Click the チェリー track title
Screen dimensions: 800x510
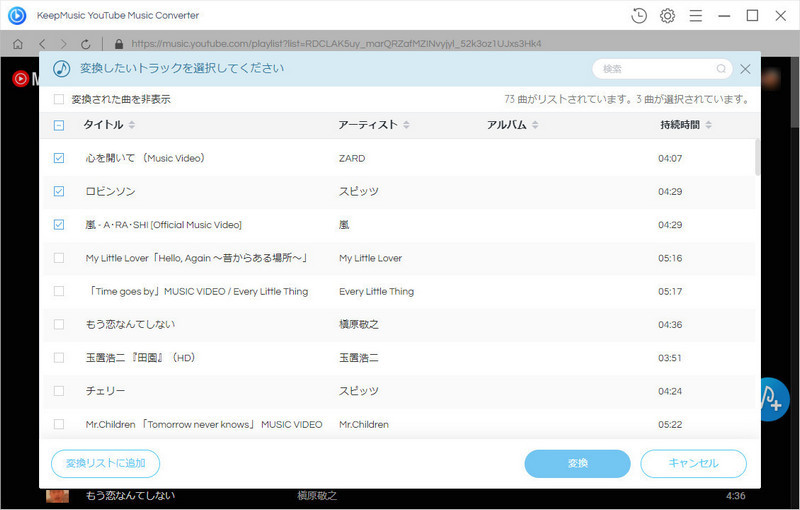pos(105,391)
